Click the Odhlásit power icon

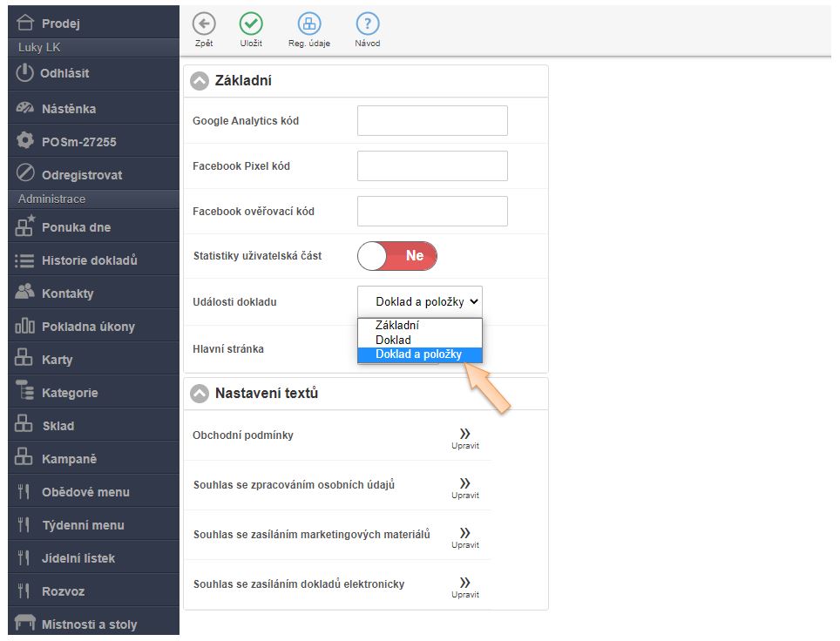point(25,73)
